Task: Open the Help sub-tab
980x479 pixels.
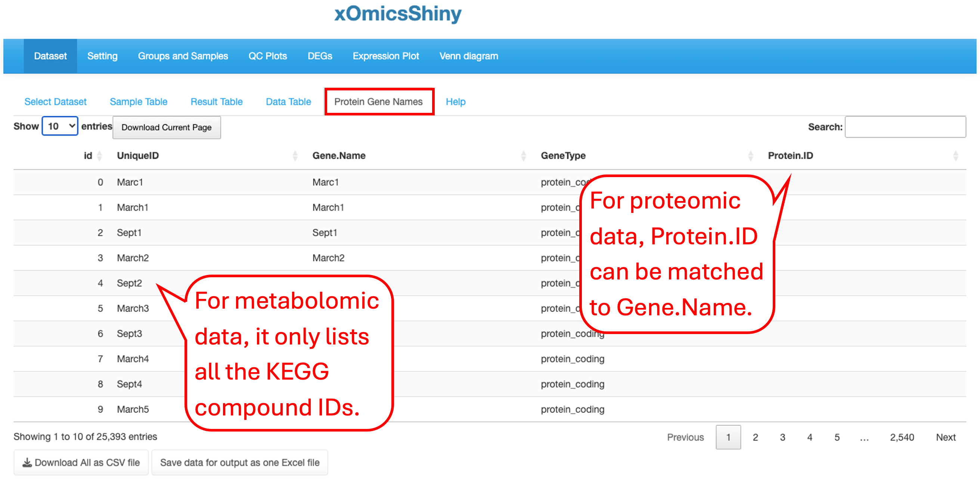Action: pos(455,102)
